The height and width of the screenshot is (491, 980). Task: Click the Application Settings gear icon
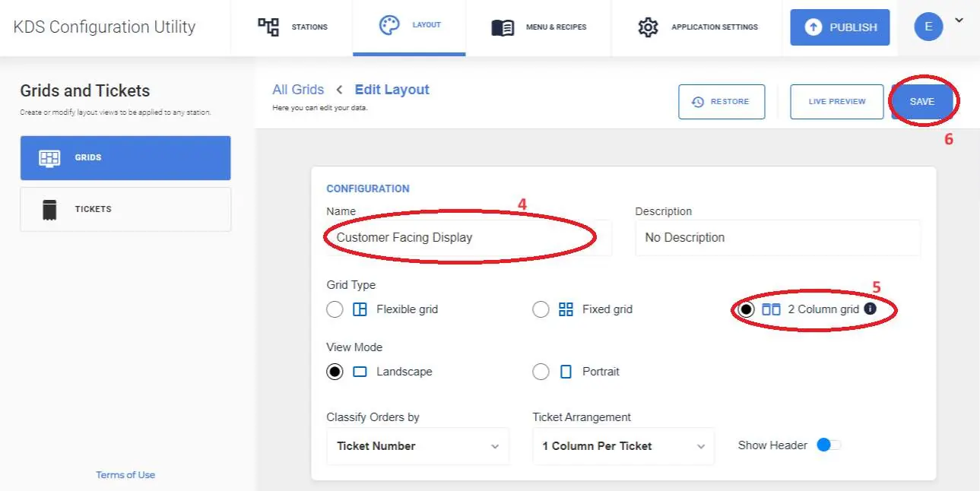coord(648,27)
